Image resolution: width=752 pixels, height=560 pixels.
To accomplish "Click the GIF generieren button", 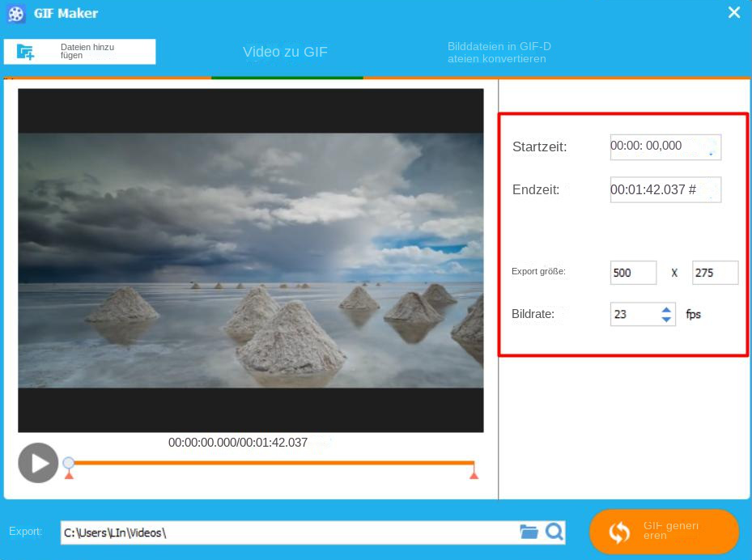I will click(x=664, y=532).
